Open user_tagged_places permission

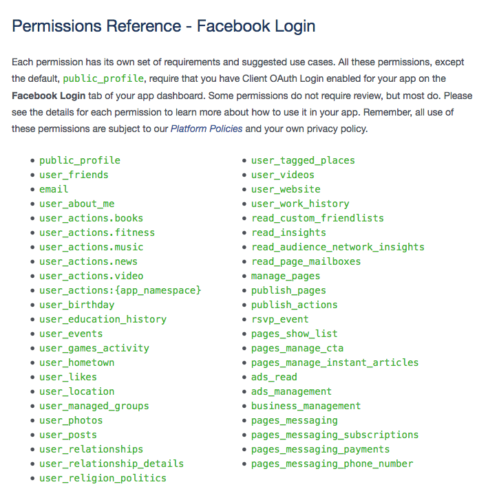303,160
